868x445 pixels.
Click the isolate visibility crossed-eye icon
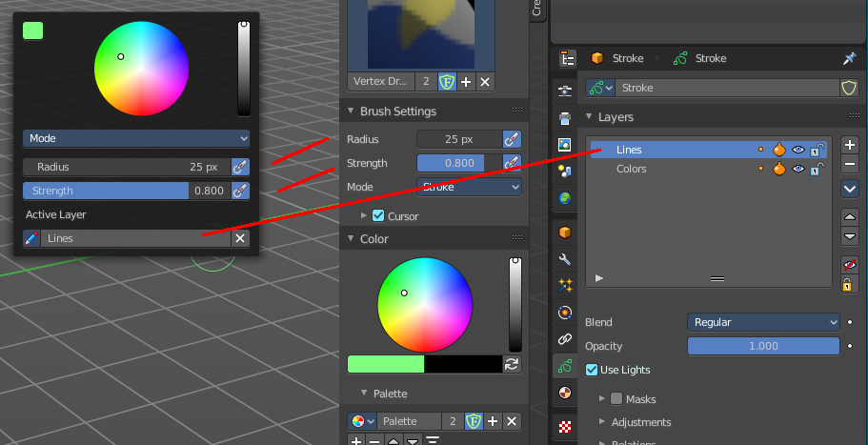tap(850, 265)
